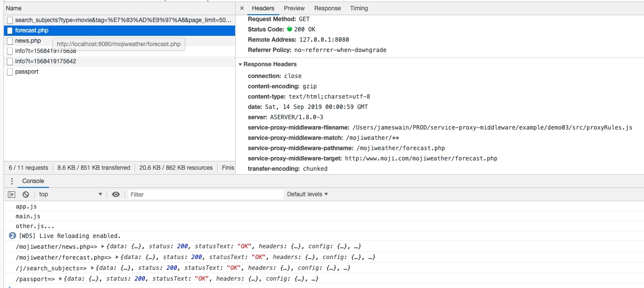Select the info?t=1568419175642 request
The width and height of the screenshot is (644, 288).
coord(119,61)
